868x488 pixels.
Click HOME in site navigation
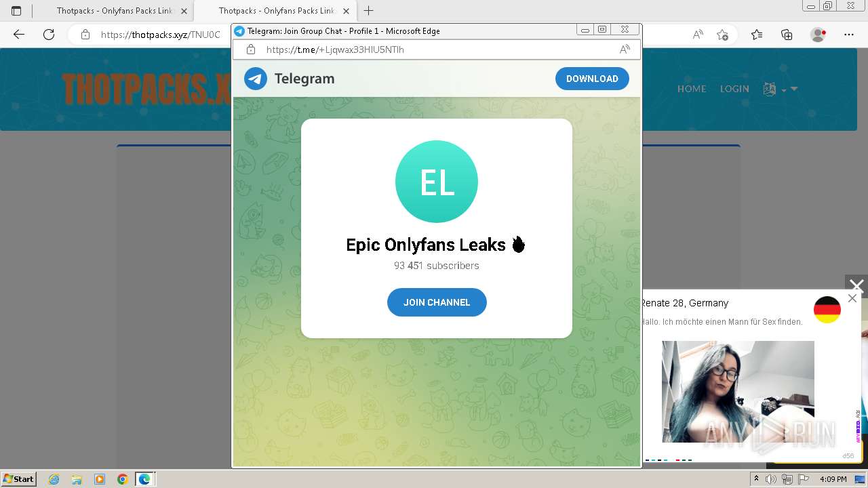pyautogui.click(x=692, y=89)
